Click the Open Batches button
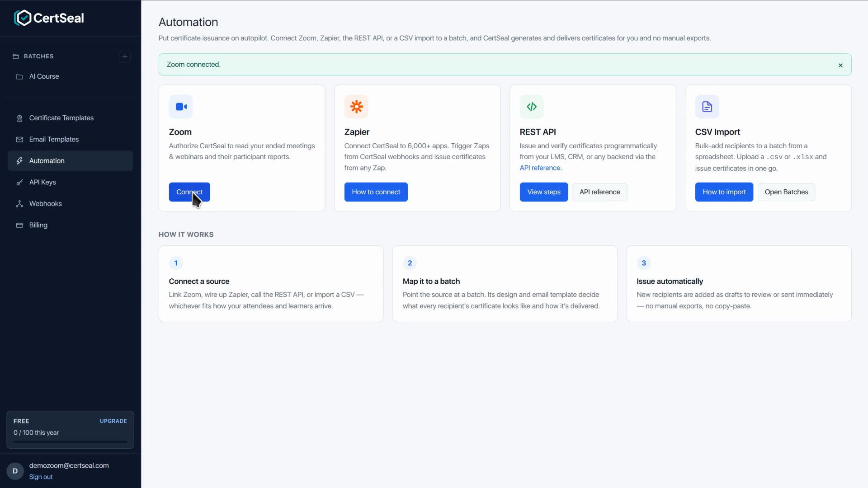Screen dimensions: 868x488 tap(787, 192)
